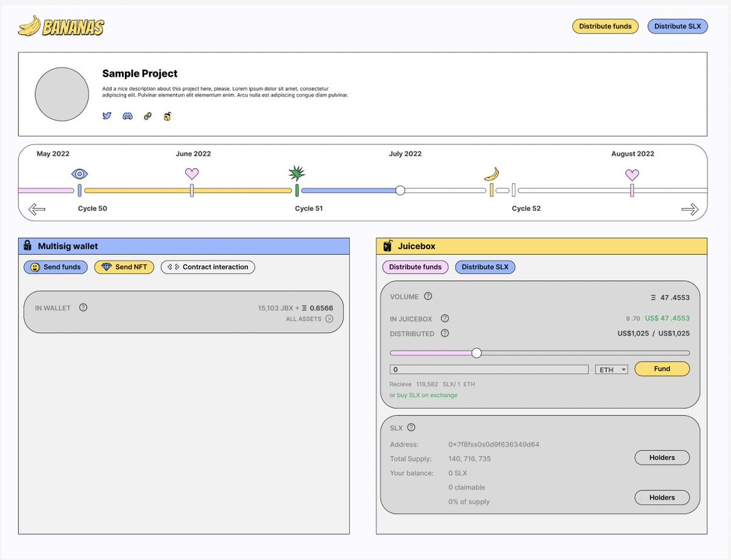Click top-right Distribute funds button
This screenshot has height=560, width=731.
click(606, 26)
